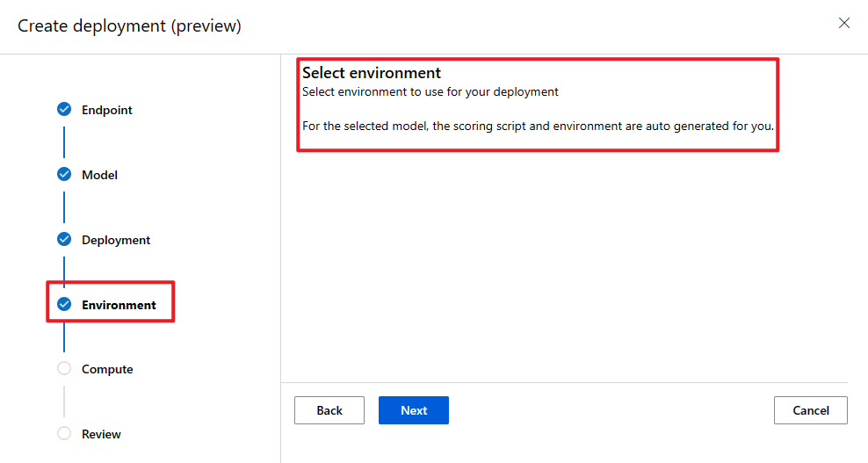Image resolution: width=868 pixels, height=463 pixels.
Task: Navigate to the Review step label
Action: coord(101,434)
